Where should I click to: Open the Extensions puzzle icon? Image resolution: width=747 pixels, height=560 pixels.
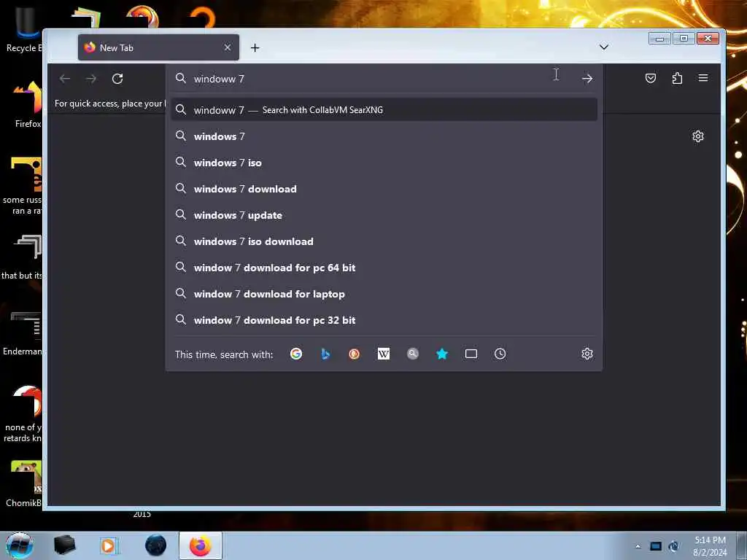click(x=677, y=78)
